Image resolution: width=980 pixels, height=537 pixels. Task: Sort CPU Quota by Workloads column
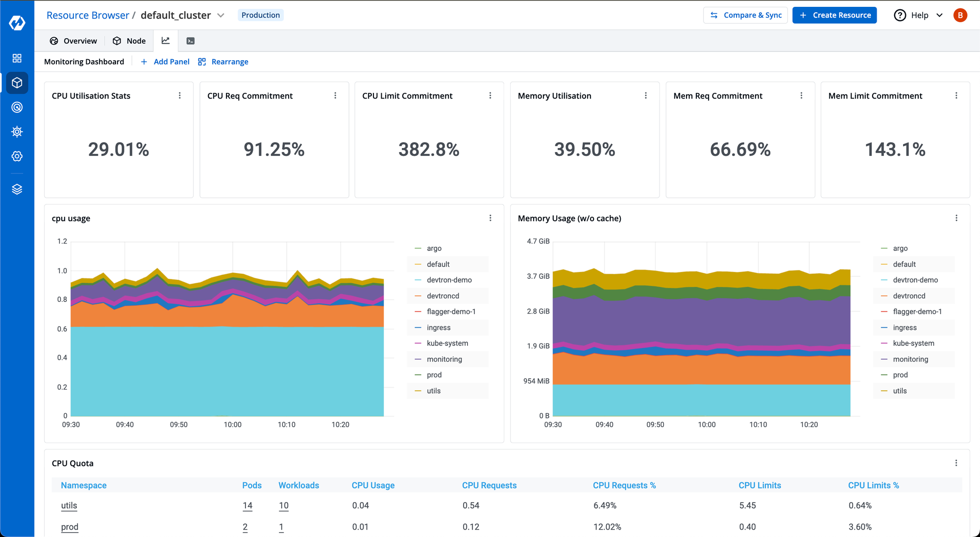point(299,486)
